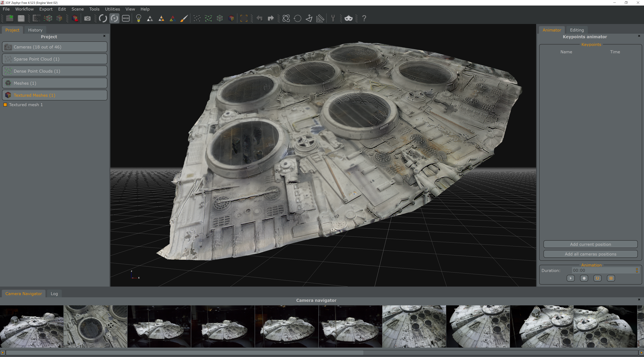644x357 pixels.
Task: Click export textured mesh icon with red arrow
Action: pos(75,18)
